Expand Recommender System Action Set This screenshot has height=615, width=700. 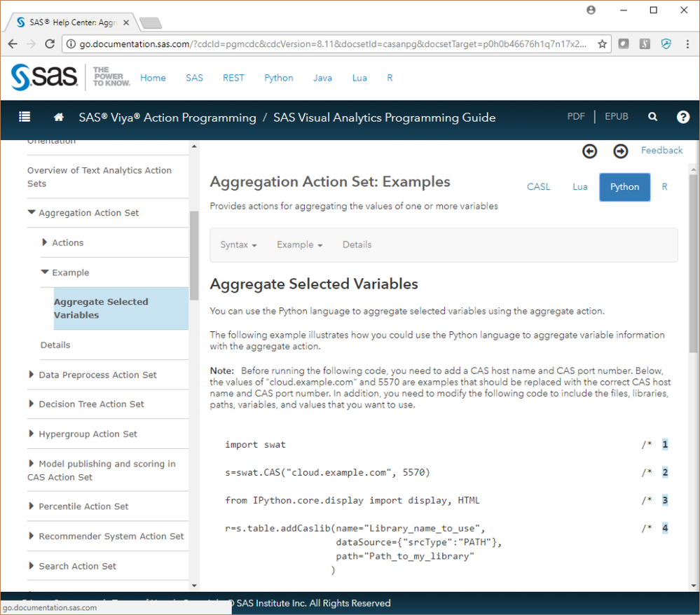[x=31, y=536]
